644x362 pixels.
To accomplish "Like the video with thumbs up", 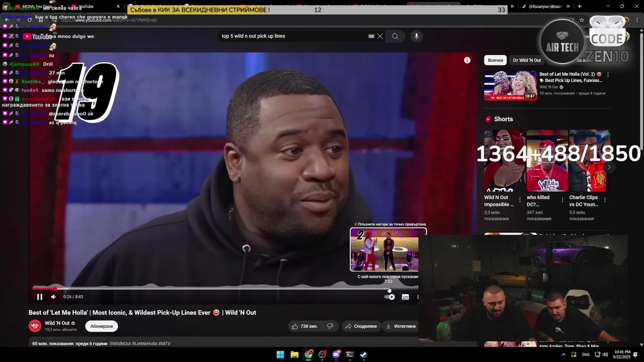I will tap(304, 326).
